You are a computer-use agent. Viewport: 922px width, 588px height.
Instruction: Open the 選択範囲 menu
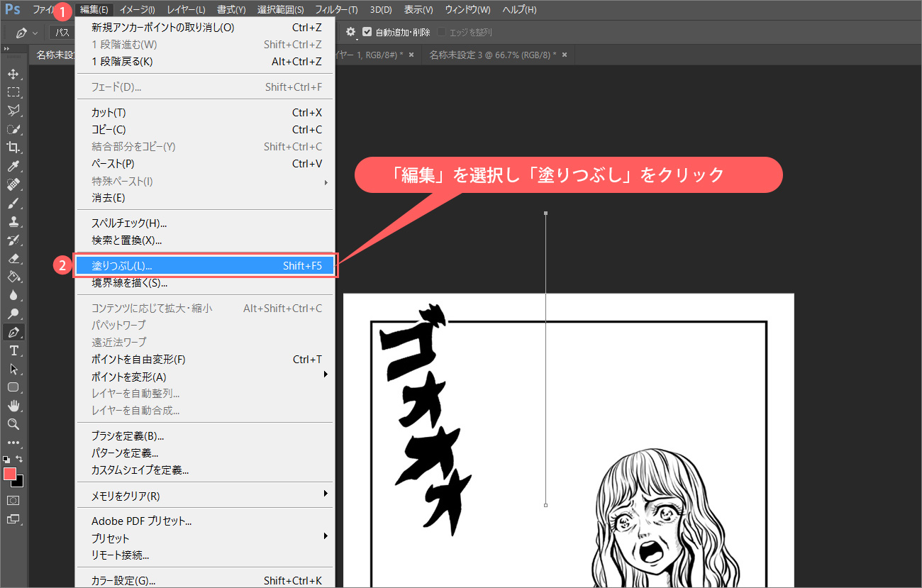click(280, 10)
